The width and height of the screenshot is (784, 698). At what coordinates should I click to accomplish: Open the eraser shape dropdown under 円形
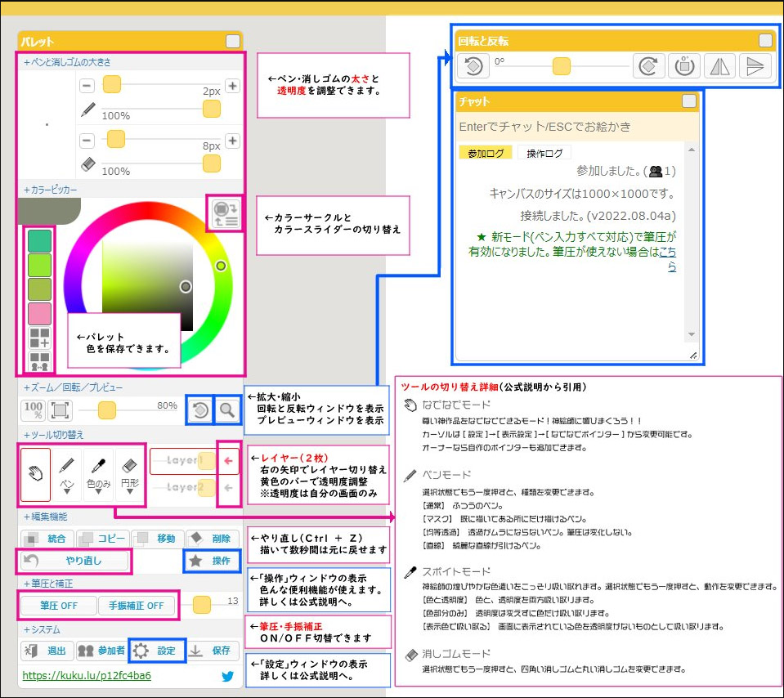(x=129, y=492)
